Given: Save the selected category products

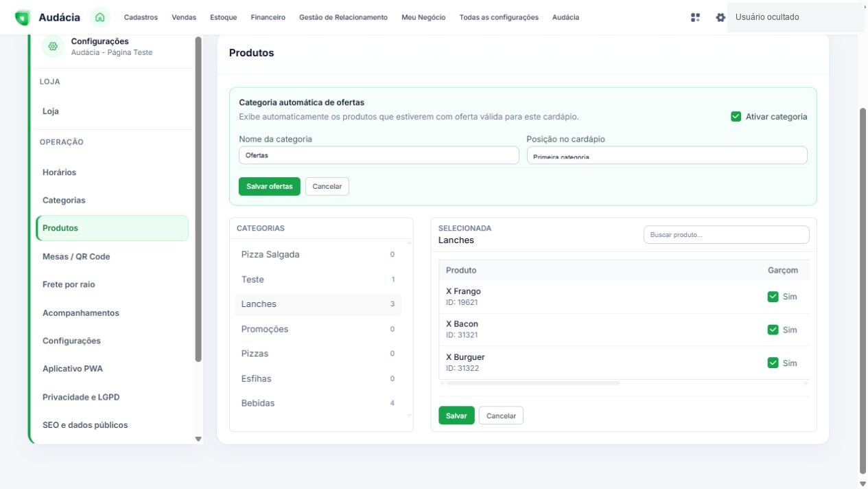Looking at the screenshot, I should click(456, 416).
